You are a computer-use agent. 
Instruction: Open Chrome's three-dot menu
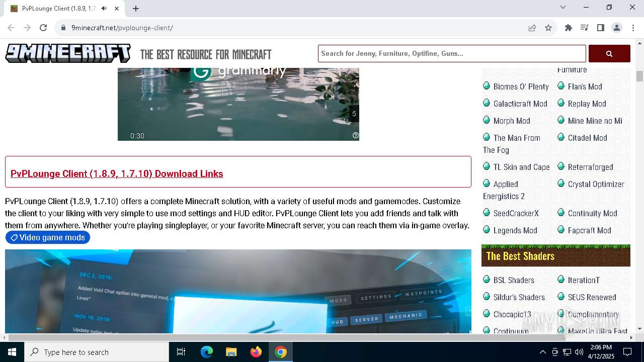(633, 28)
